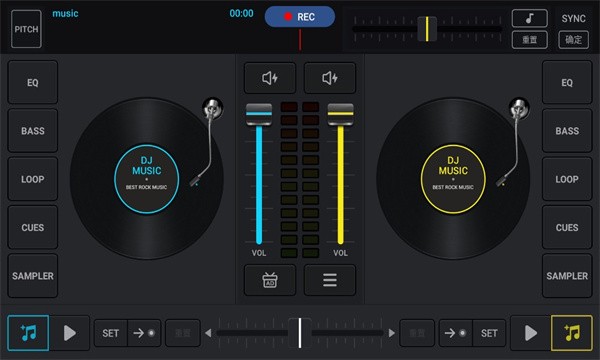This screenshot has width=600, height=360.
Task: Click left deck arrow-to-cue icon
Action: 144,333
